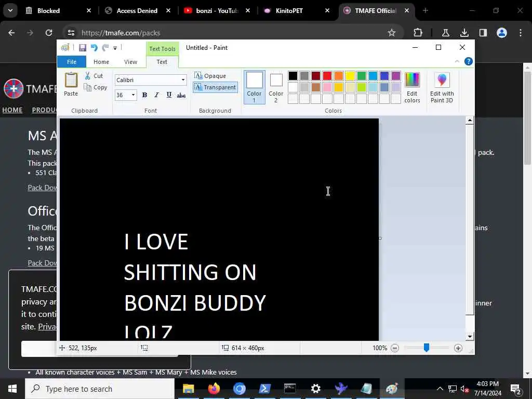
Task: Close the Access Denied browser tab
Action: point(168,11)
